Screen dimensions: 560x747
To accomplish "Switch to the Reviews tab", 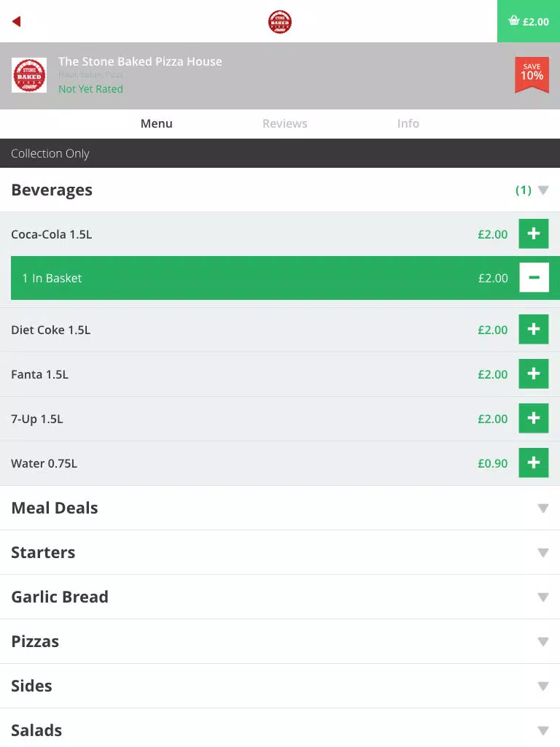I will [285, 123].
